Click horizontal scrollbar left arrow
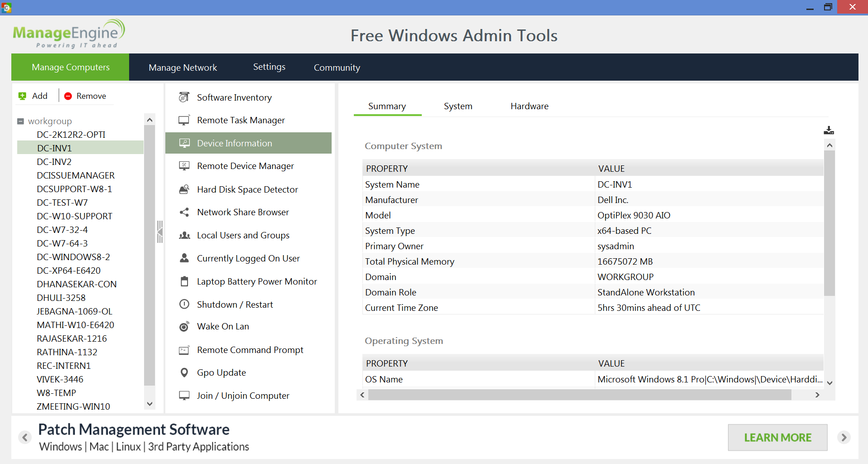 362,395
